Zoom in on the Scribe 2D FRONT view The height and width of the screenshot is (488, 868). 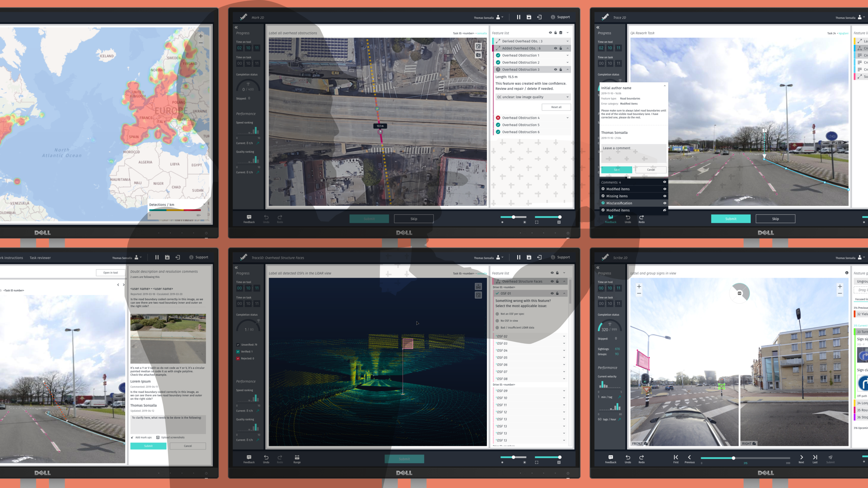(x=639, y=286)
